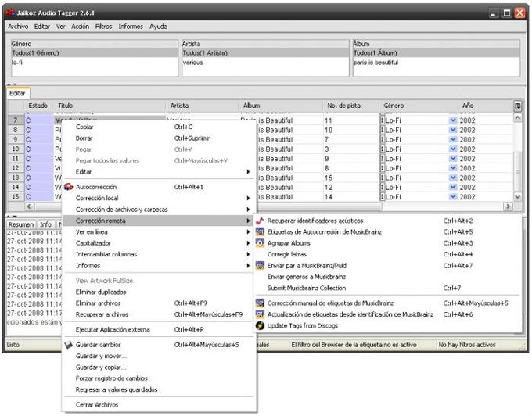Select the Editar tab above the table

18,93
